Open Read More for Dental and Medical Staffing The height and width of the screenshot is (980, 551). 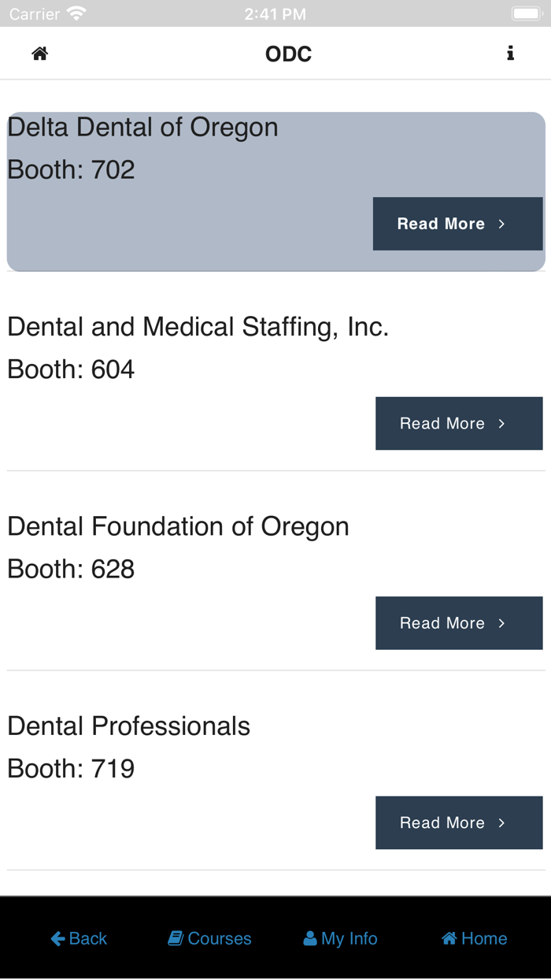pyautogui.click(x=459, y=423)
